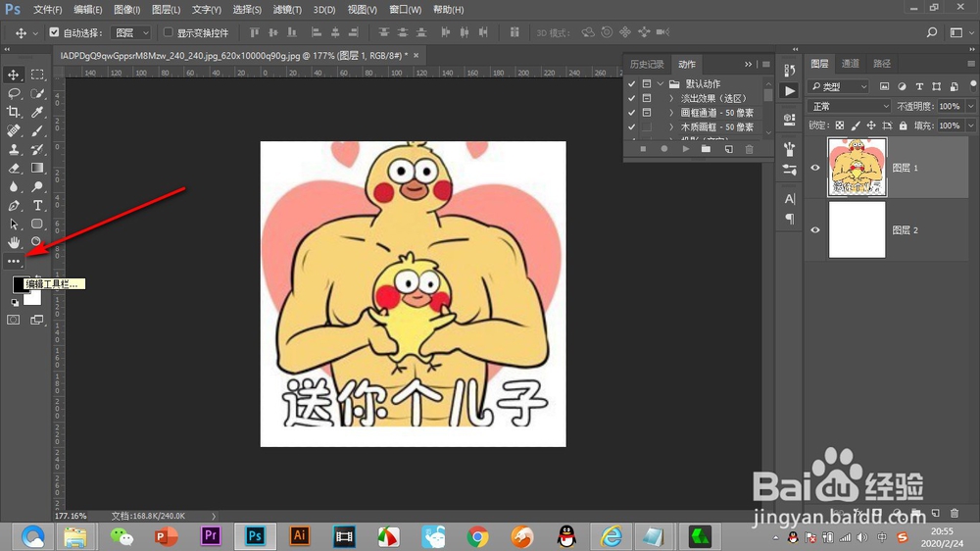This screenshot has height=551, width=980.
Task: Open the 文件(F) menu
Action: point(47,10)
